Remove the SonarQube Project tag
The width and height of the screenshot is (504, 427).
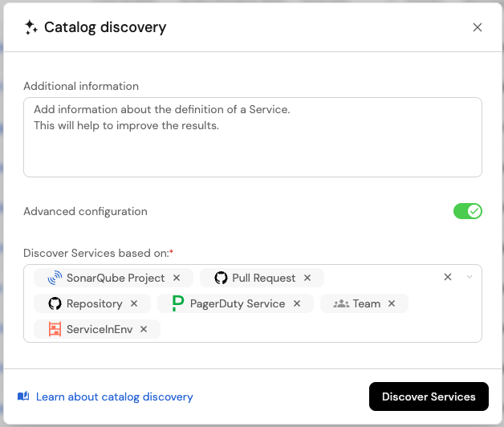click(177, 278)
